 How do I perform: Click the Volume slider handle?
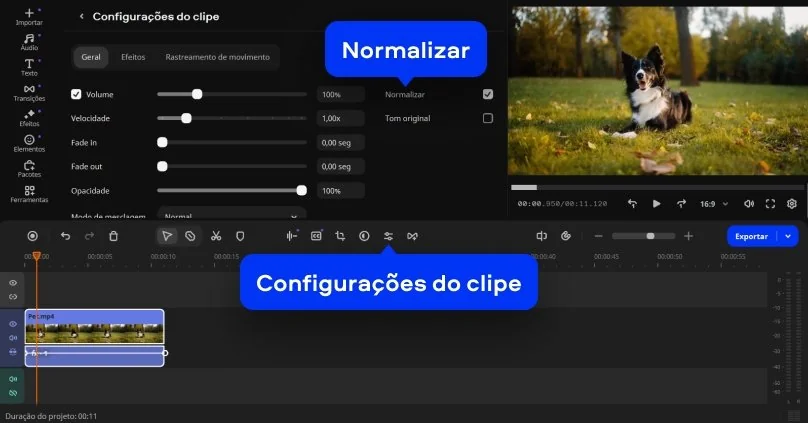[197, 94]
